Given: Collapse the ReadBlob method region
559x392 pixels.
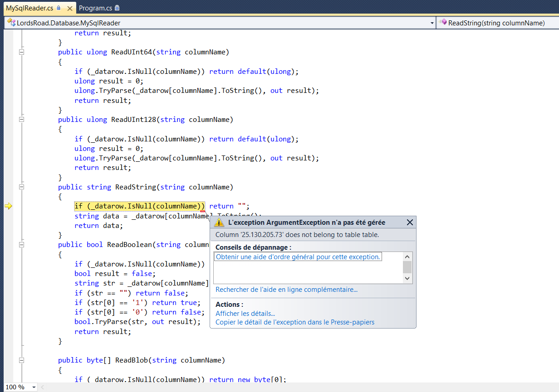Looking at the screenshot, I should 21,360.
